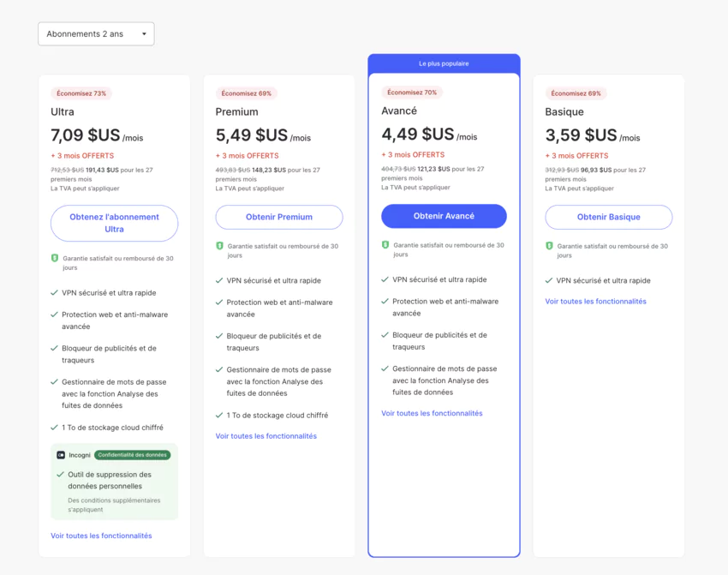Click 'Obtenez l'abonnement Ultra'
Viewport: 728px width, 575px height.
pos(114,223)
